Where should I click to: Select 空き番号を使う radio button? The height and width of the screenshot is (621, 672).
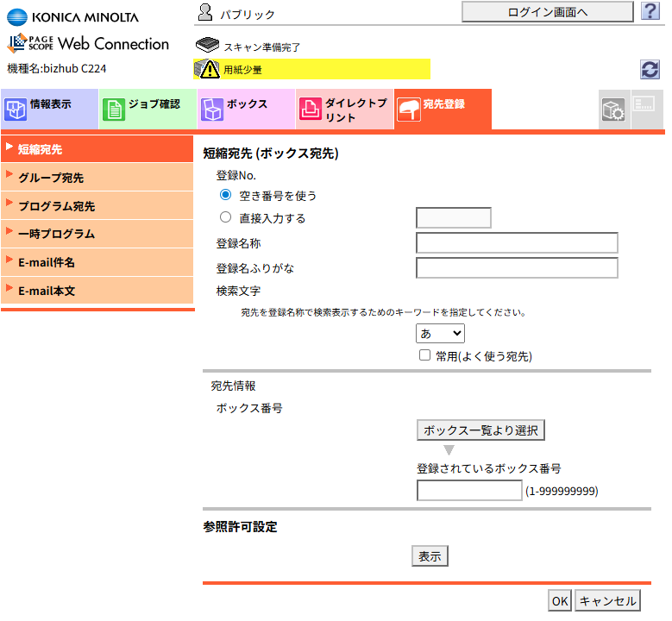(225, 195)
